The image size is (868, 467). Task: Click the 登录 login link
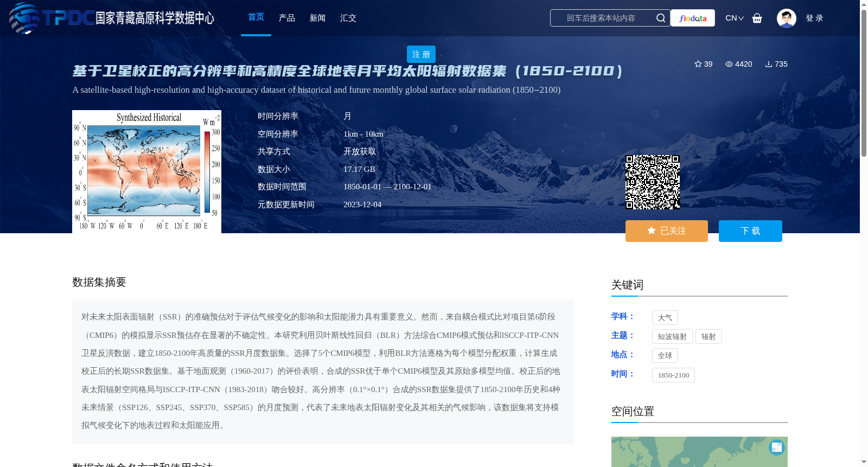click(814, 18)
